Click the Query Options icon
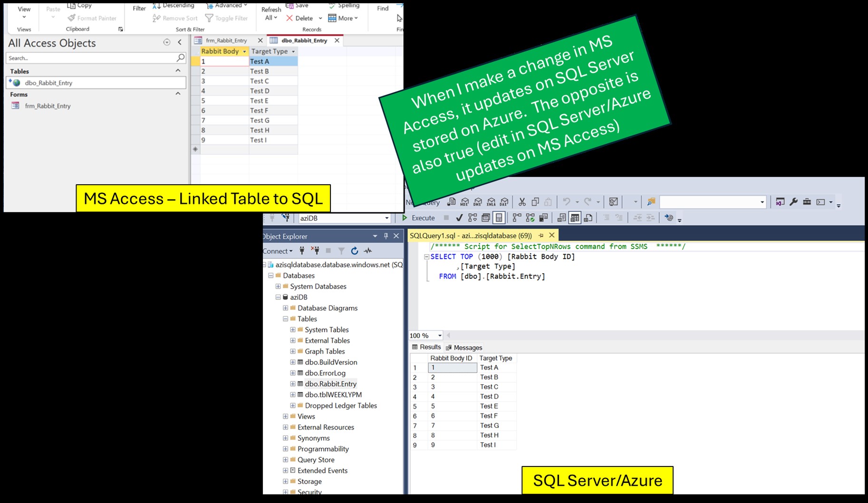The width and height of the screenshot is (868, 503). [486, 218]
